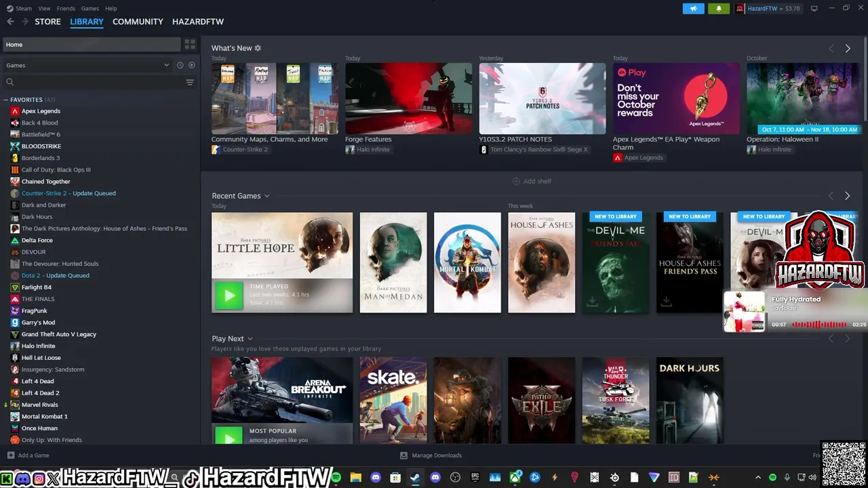The image size is (868, 488).
Task: Select Apex Legends in favorites list
Action: pyautogui.click(x=41, y=111)
